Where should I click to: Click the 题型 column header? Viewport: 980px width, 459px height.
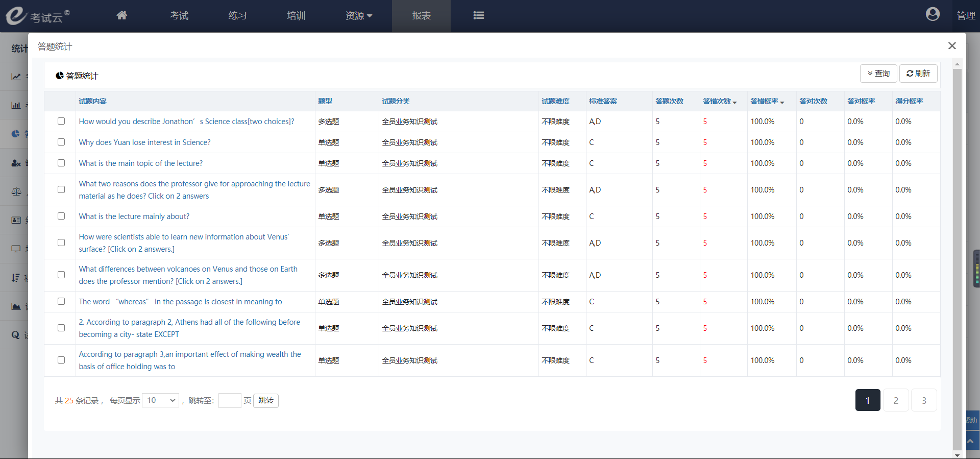[x=325, y=101]
